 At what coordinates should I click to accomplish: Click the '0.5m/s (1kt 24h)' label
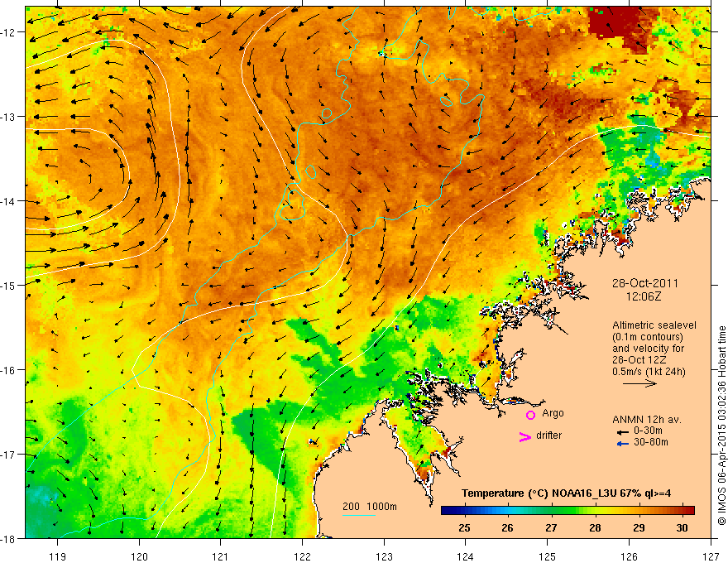coord(649,372)
